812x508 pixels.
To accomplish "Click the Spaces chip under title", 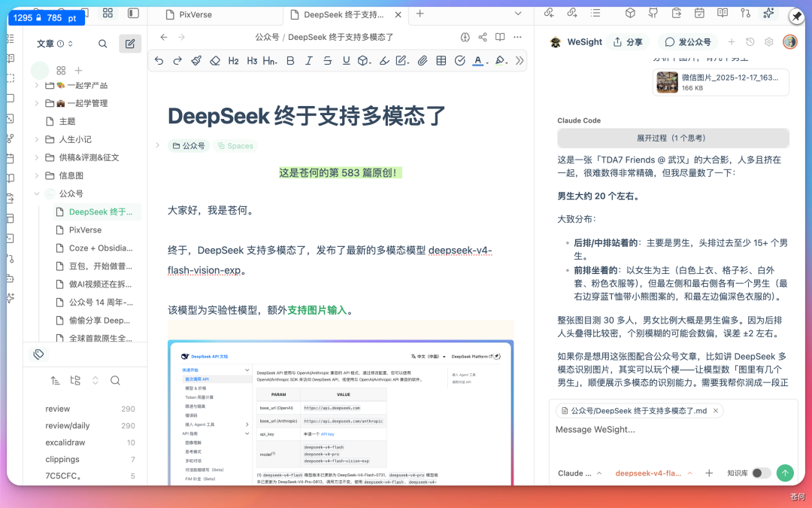I will (235, 146).
